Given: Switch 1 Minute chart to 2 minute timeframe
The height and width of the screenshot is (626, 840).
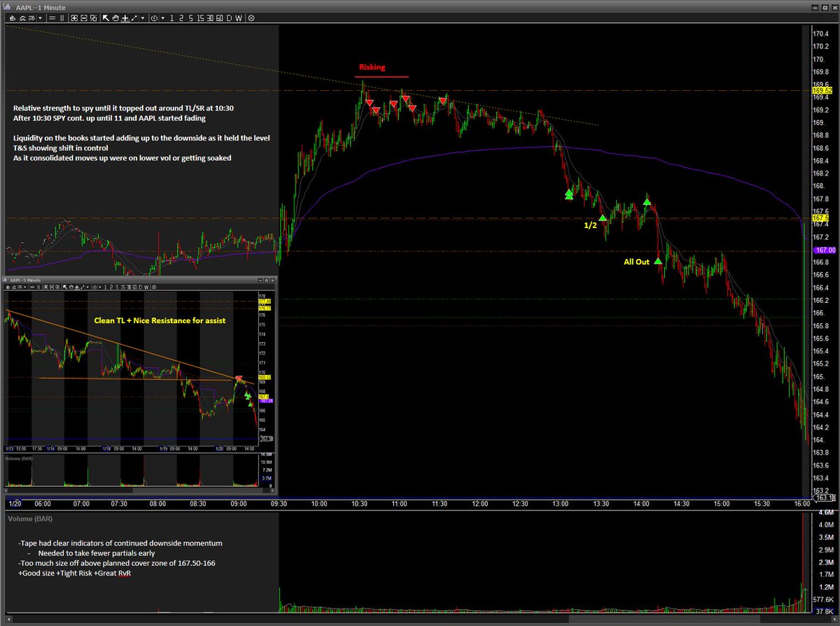Looking at the screenshot, I should 181,18.
